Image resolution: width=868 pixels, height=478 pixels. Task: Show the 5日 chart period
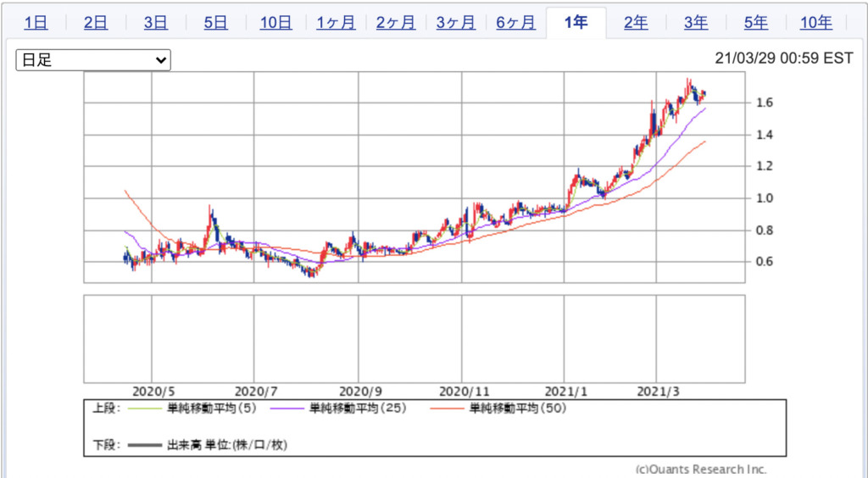point(215,23)
